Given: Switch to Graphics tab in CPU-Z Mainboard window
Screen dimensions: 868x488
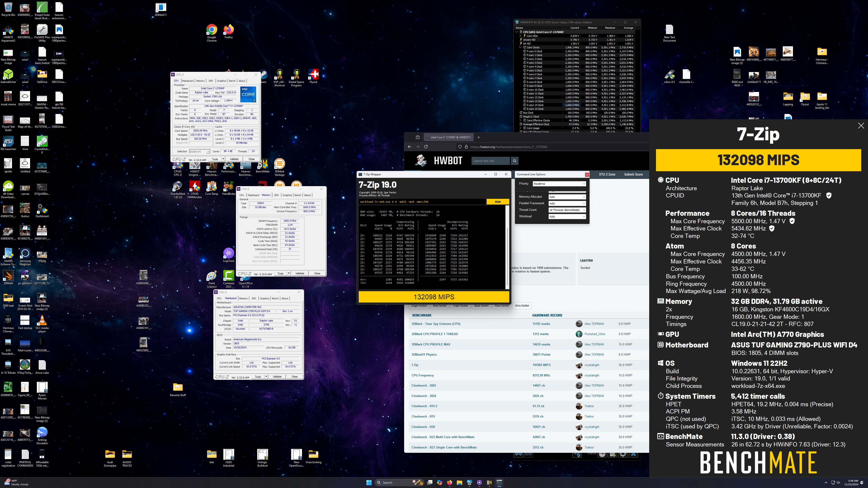Looking at the screenshot, I should pyautogui.click(x=264, y=298).
